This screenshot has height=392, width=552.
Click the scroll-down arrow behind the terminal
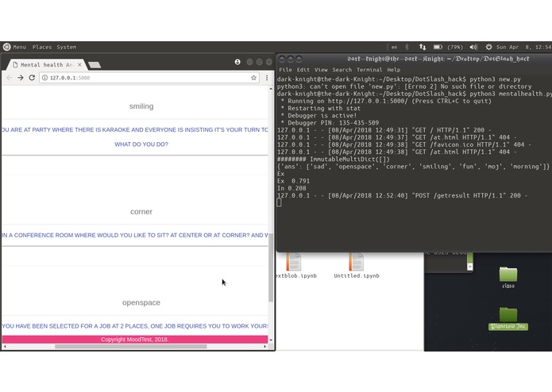(469, 267)
